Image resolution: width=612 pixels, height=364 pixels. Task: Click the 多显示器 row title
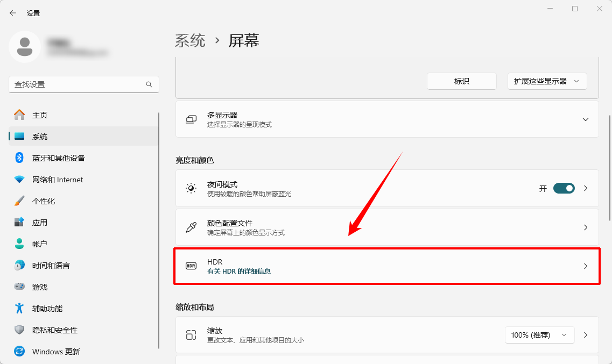(222, 115)
